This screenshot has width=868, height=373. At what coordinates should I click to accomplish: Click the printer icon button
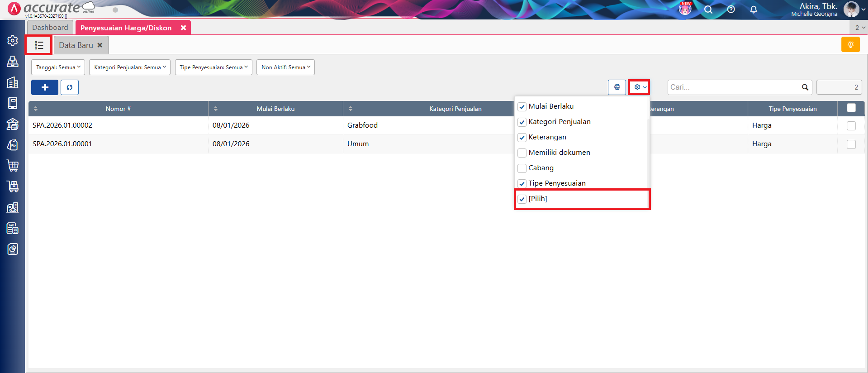617,87
